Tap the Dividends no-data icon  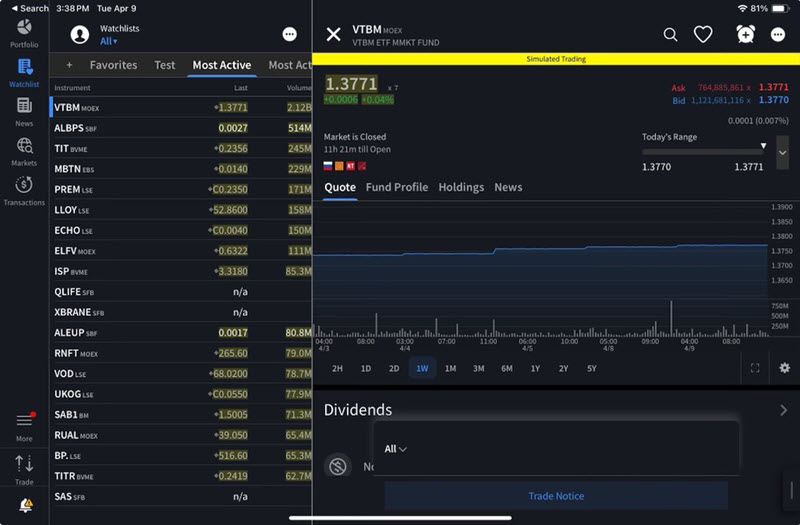pyautogui.click(x=338, y=465)
